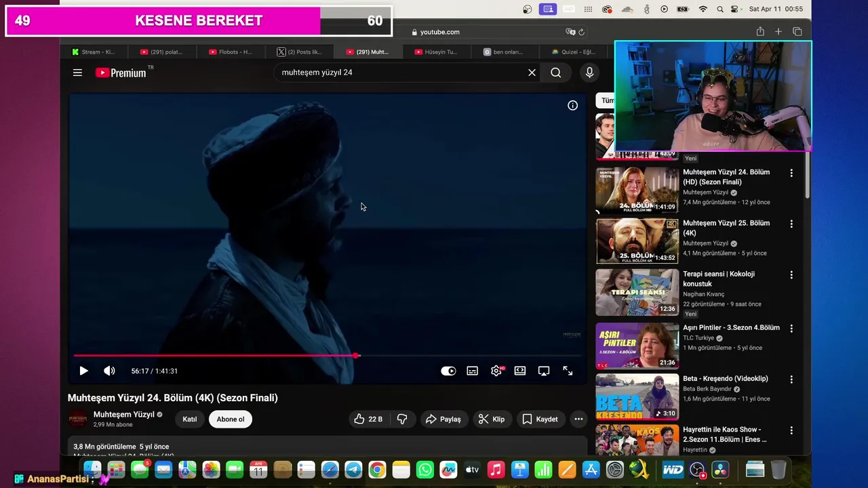Turn on subtitles captions
Image resolution: width=868 pixels, height=488 pixels.
point(473,371)
